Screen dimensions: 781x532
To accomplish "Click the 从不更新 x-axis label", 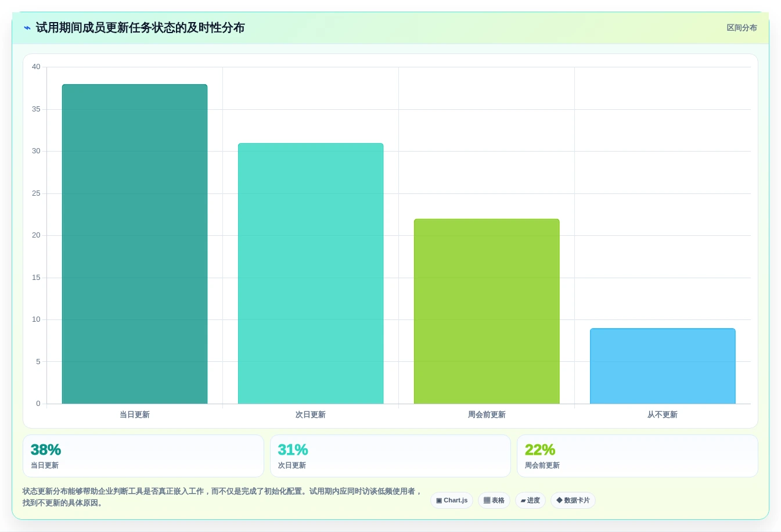I will [663, 415].
